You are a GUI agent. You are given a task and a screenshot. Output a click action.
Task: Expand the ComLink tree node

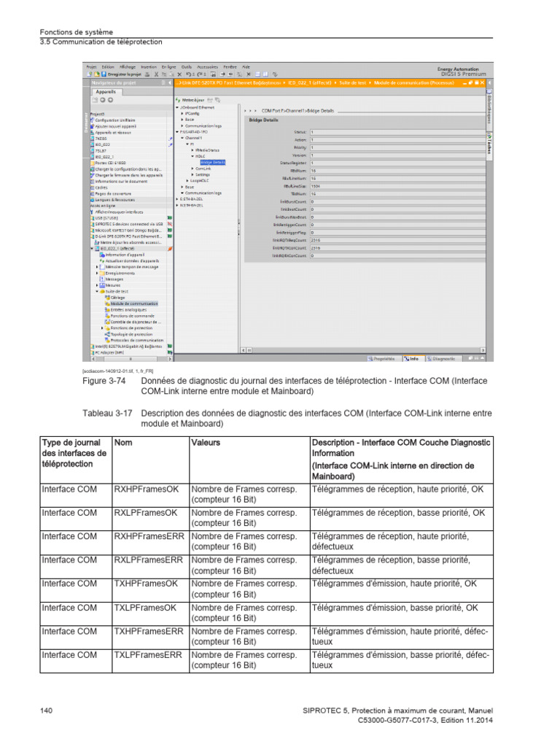pyautogui.click(x=192, y=169)
